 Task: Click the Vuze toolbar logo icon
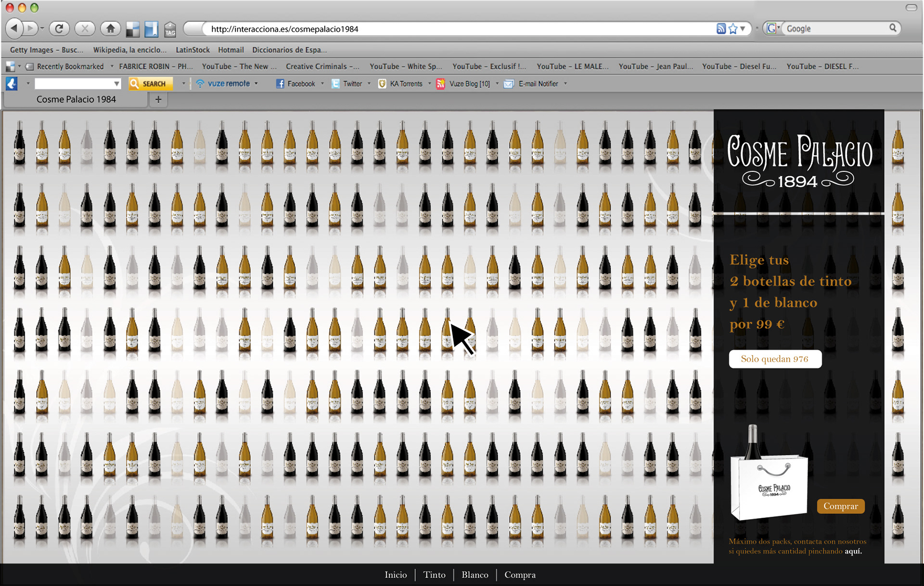click(12, 83)
